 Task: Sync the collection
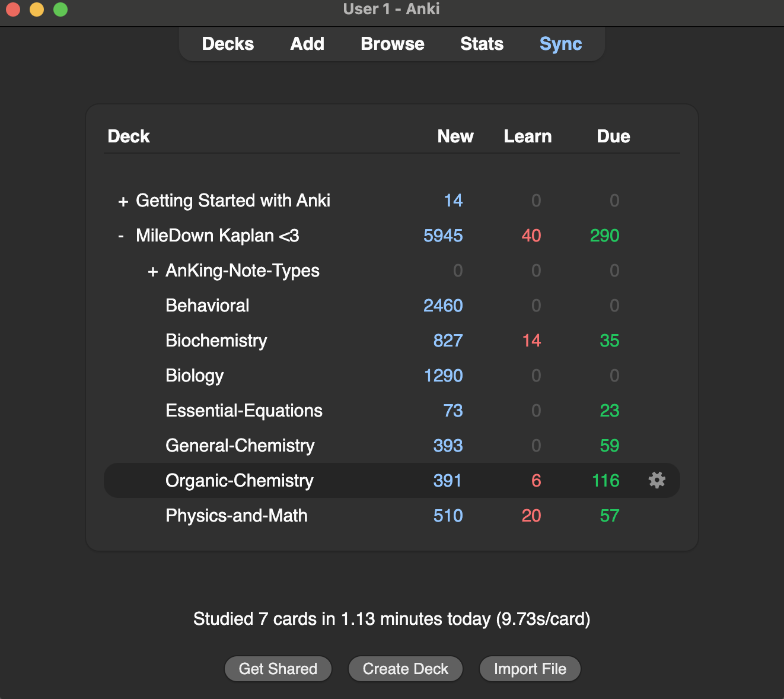pyautogui.click(x=560, y=44)
